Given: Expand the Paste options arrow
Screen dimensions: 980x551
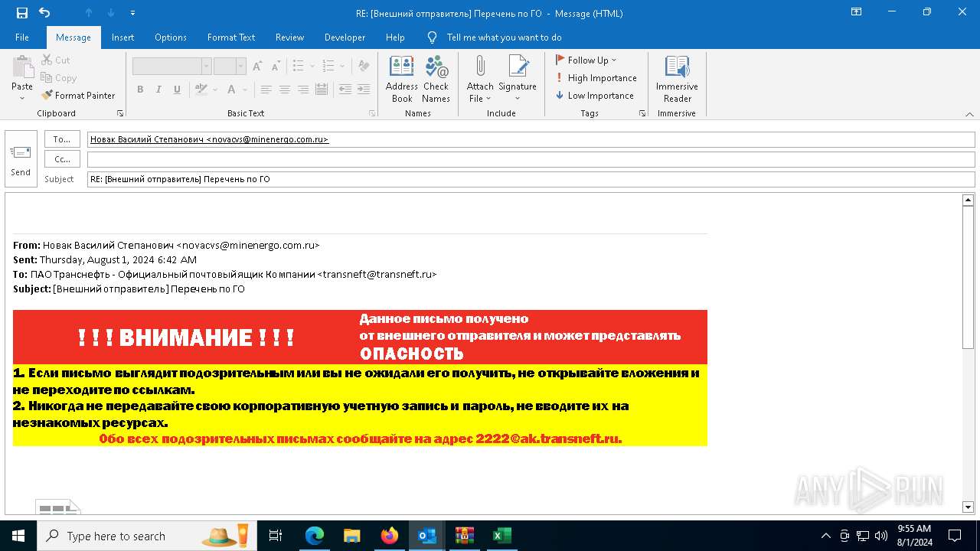Looking at the screenshot, I should point(22,98).
